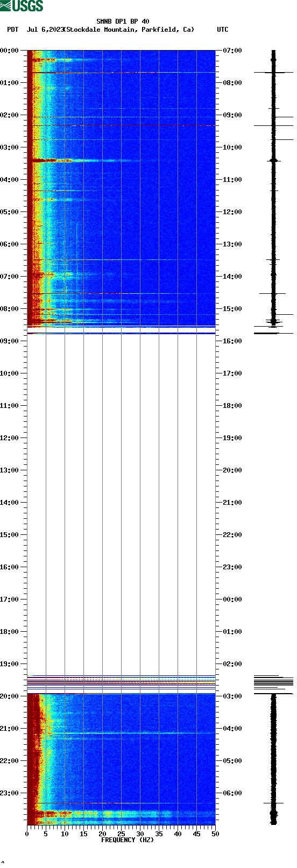Click the '45' tick on frequency axis
The image size is (297, 868).
pyautogui.click(x=196, y=834)
